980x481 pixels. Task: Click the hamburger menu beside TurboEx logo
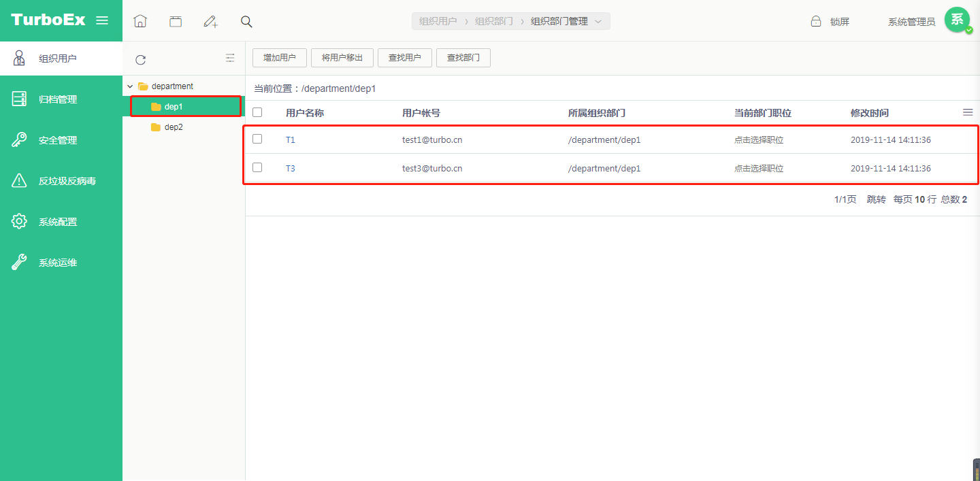tap(102, 20)
